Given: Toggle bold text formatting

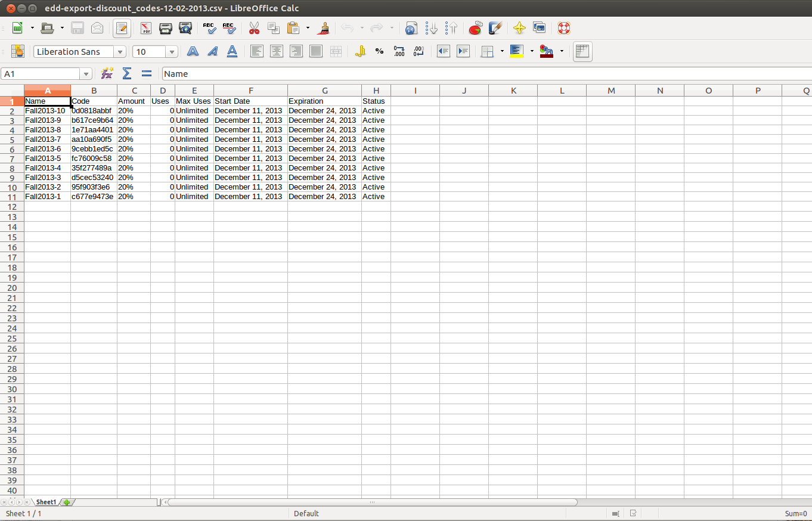Looking at the screenshot, I should point(193,52).
